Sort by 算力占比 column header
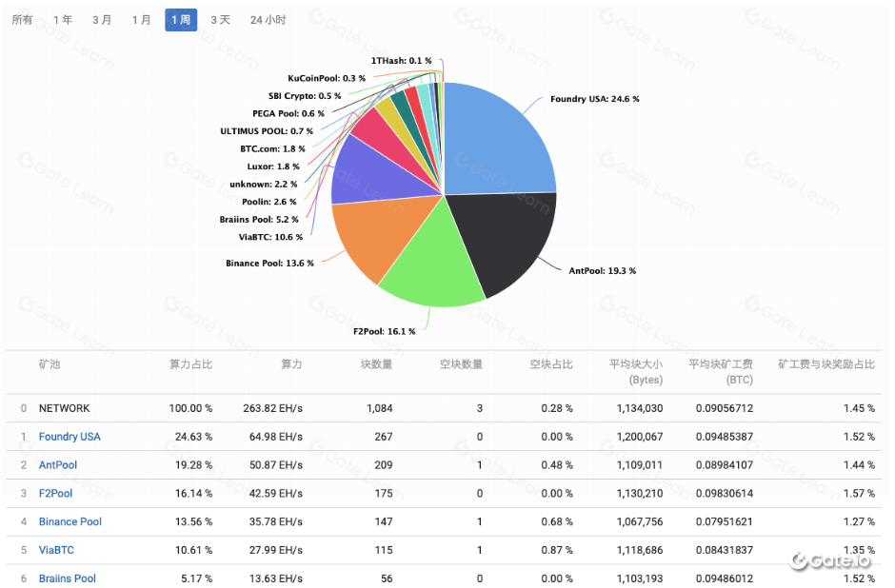Viewport: 895px width, 588px height. point(190,364)
